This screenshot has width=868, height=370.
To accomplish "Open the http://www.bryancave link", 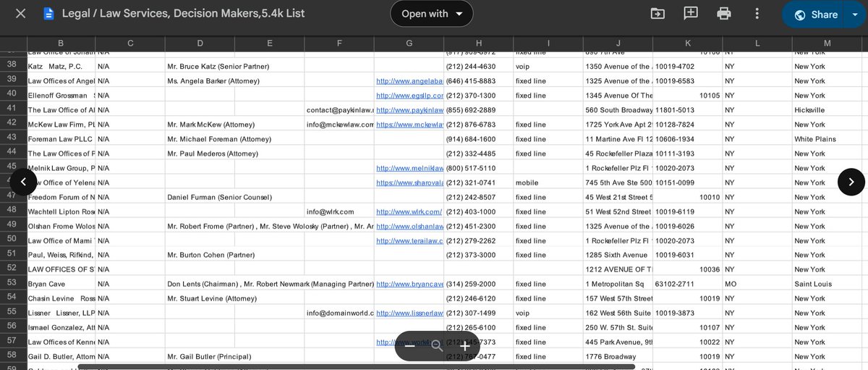I will tap(409, 284).
